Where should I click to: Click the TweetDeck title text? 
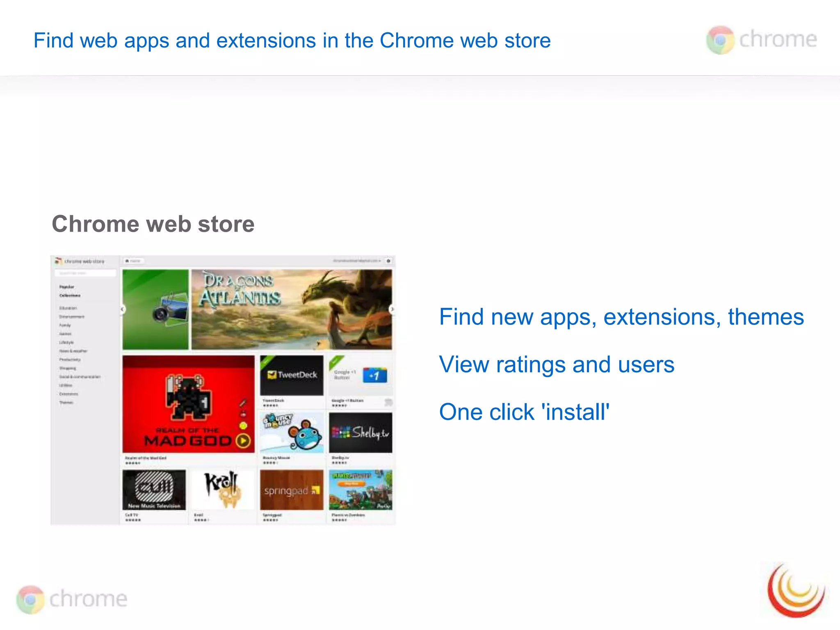click(273, 400)
